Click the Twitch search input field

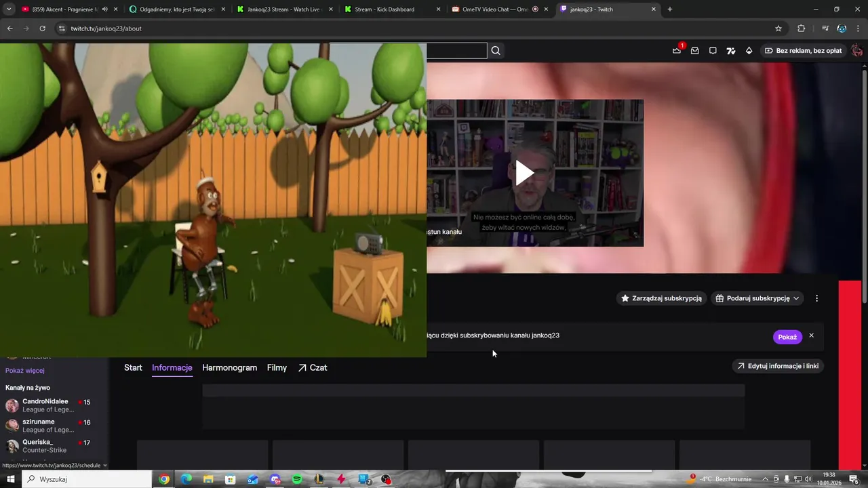456,51
